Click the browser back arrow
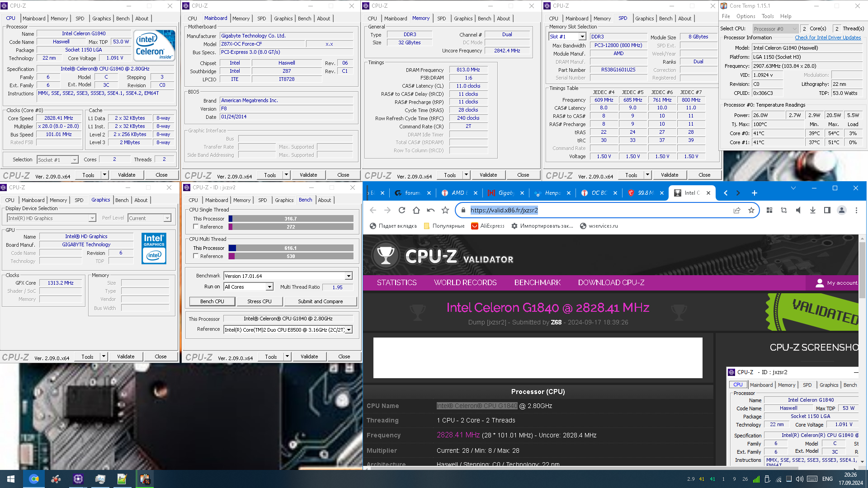The width and height of the screenshot is (868, 488). (373, 210)
